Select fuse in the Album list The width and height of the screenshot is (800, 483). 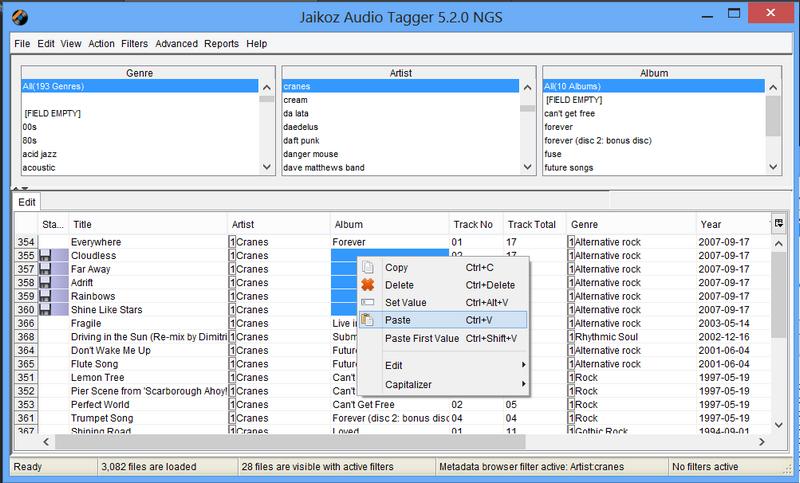(x=654, y=154)
